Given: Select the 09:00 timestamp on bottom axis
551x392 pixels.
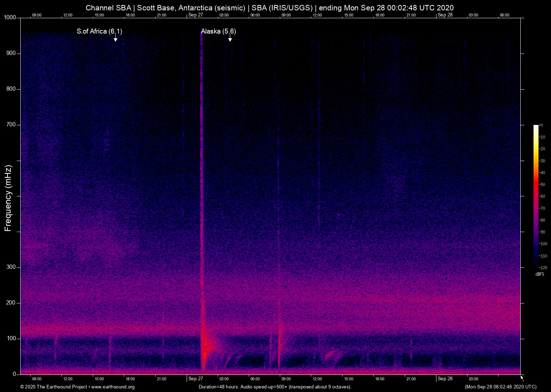Looking at the screenshot, I should coord(37,379).
